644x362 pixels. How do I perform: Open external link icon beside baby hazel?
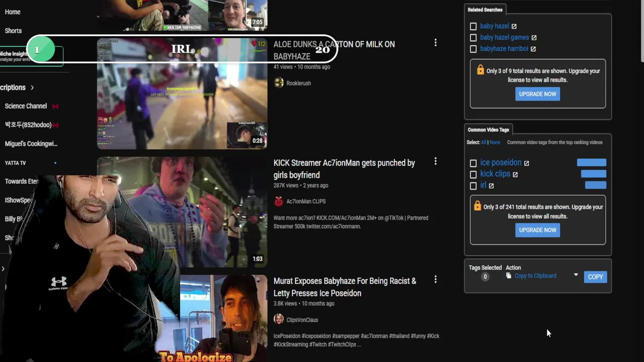(x=514, y=26)
